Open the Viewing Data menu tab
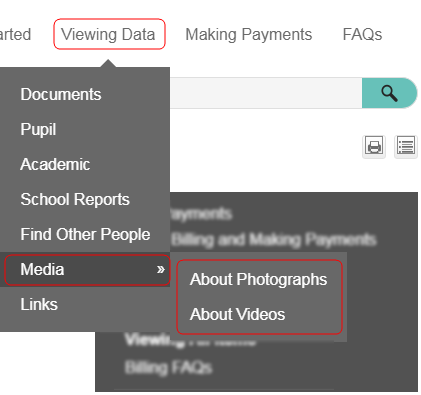 pos(109,34)
